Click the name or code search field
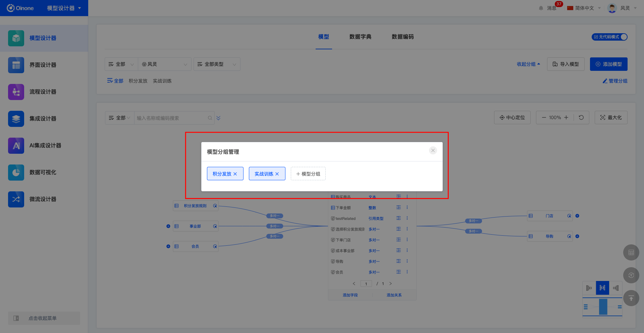 pos(171,118)
